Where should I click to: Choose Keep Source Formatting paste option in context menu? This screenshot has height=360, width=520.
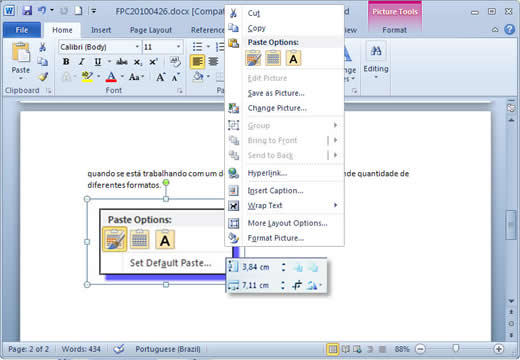pos(253,59)
